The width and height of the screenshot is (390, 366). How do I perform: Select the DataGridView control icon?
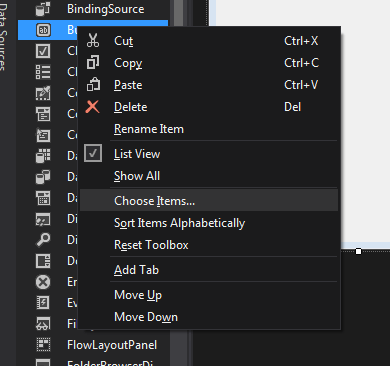[x=43, y=156]
